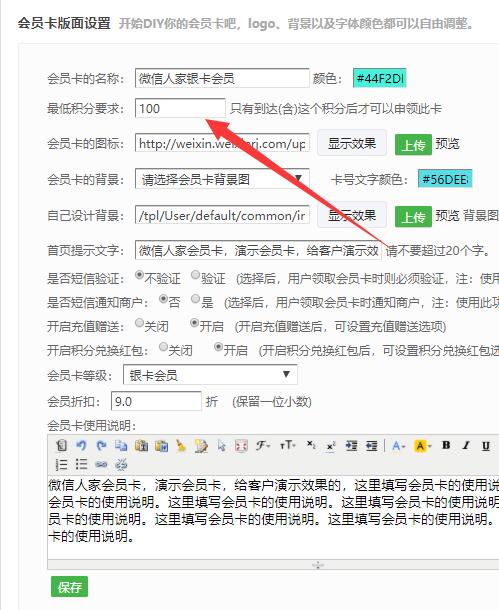Toggle HTML source view in editor toolbar
499x610 pixels.
click(x=61, y=445)
